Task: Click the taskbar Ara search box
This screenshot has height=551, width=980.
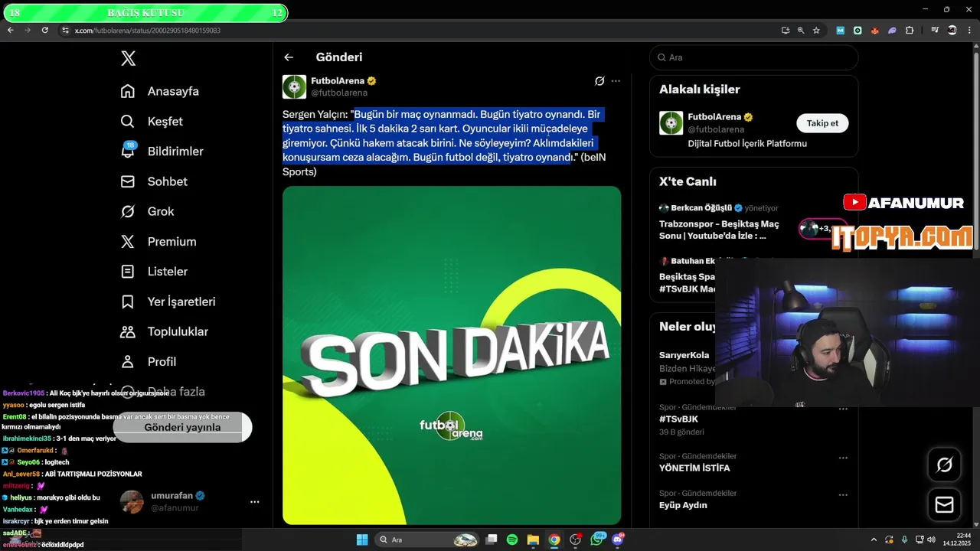Action: click(x=428, y=540)
